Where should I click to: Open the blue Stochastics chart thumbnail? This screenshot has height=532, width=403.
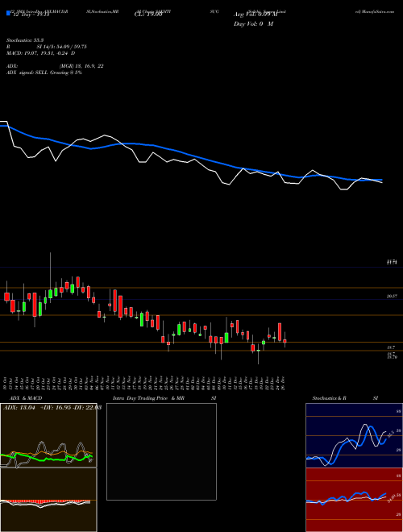(x=354, y=435)
